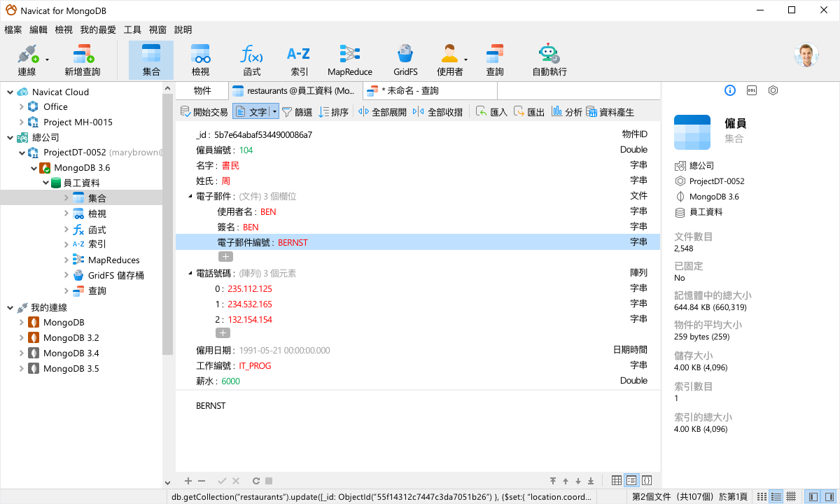The image size is (840, 504).
Task: Toggle left pane layout button in status bar
Action: tap(813, 496)
